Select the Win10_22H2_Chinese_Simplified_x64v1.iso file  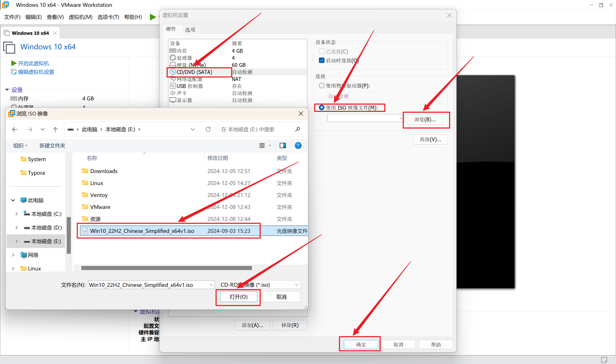coord(142,231)
